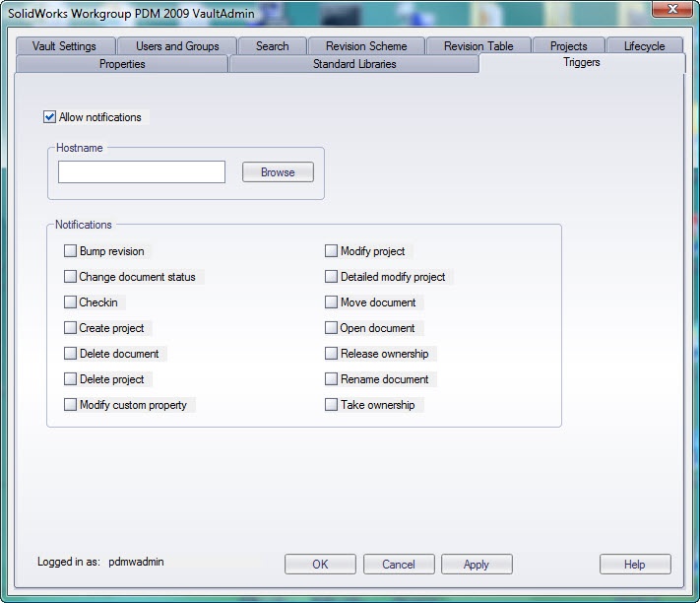Focus the Hostname text field
700x603 pixels.
point(142,172)
